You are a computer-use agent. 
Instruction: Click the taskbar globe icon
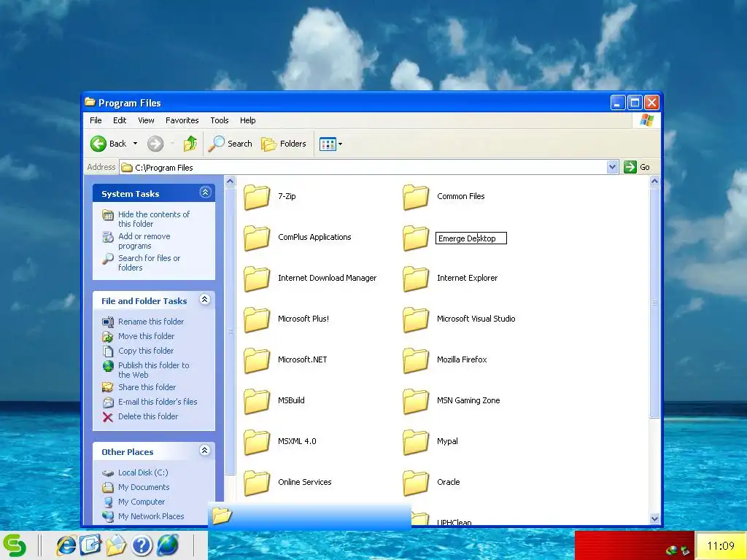point(168,545)
